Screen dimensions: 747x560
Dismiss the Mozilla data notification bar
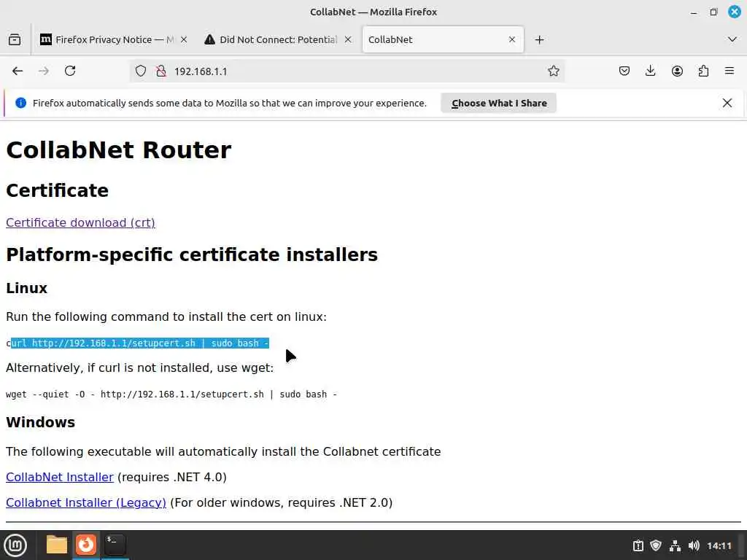[x=727, y=103]
